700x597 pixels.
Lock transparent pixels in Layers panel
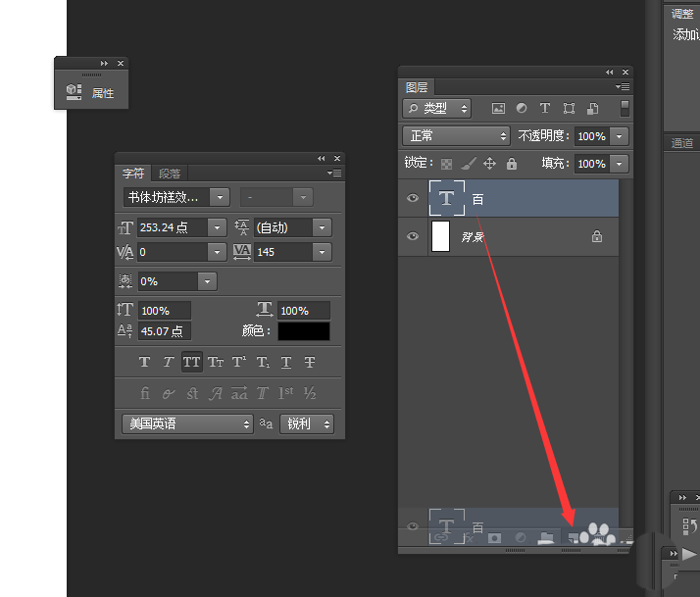446,164
